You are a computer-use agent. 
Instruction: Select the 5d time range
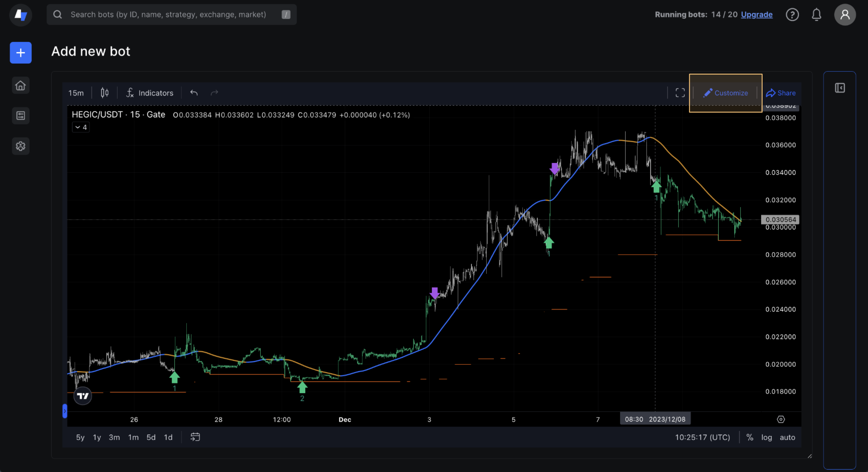pyautogui.click(x=151, y=437)
